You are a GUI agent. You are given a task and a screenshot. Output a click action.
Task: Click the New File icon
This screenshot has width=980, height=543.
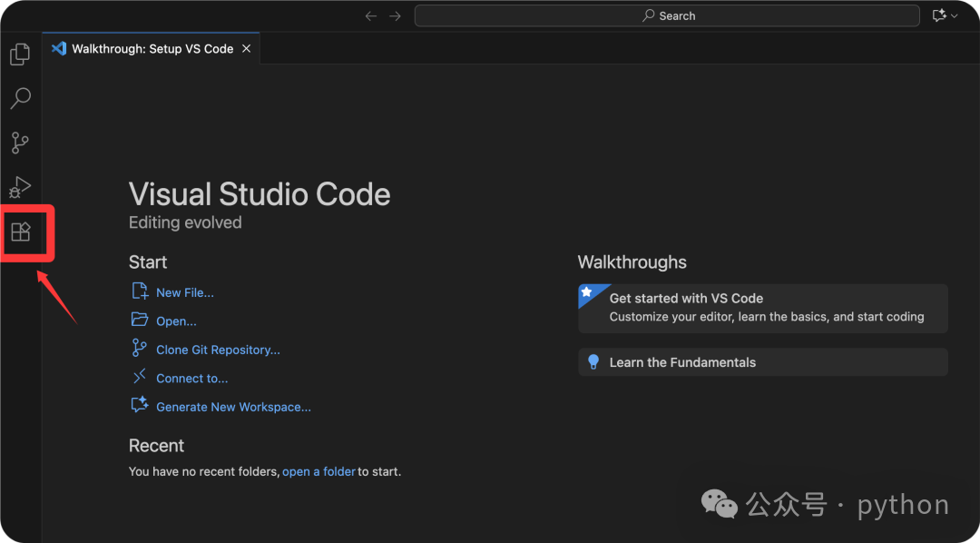(140, 291)
